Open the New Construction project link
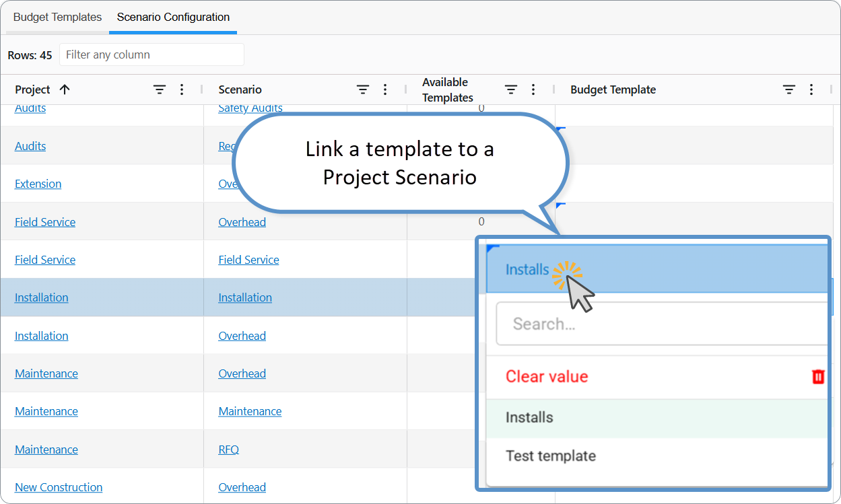The width and height of the screenshot is (841, 504). click(x=59, y=487)
